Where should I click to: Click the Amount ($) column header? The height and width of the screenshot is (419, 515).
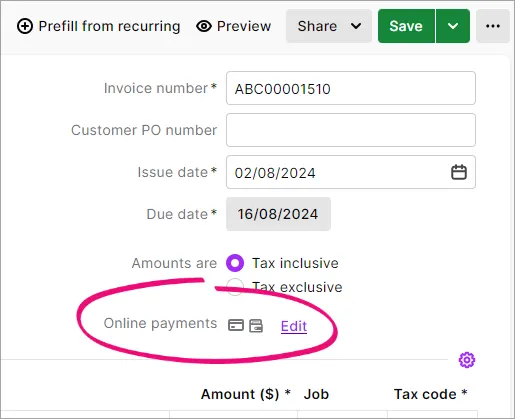point(246,394)
